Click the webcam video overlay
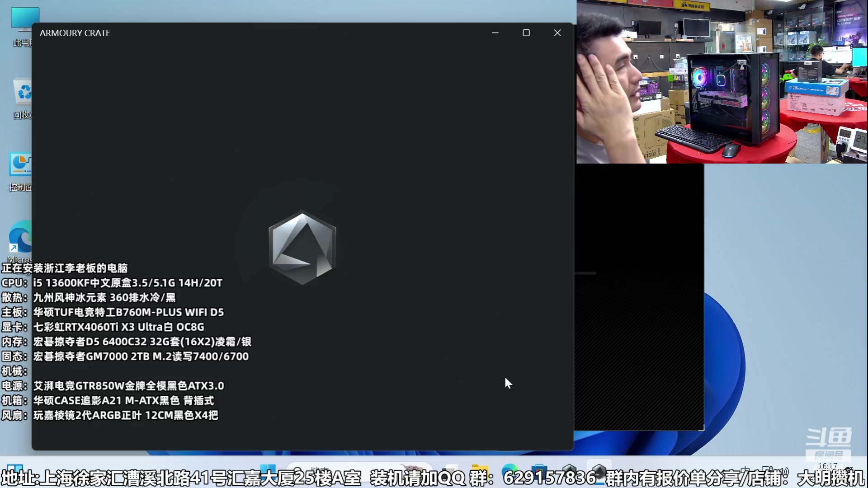This screenshot has height=488, width=868. point(722,81)
